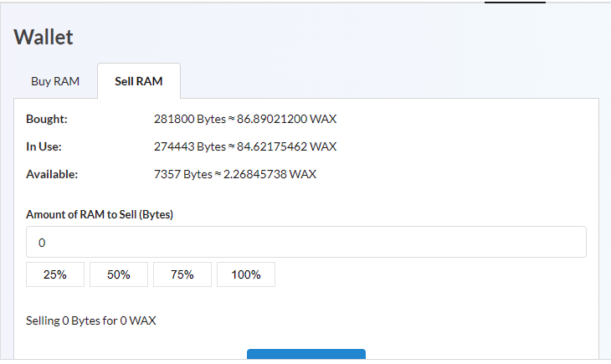
Task: Click the blue submit button at bottom
Action: (305, 354)
